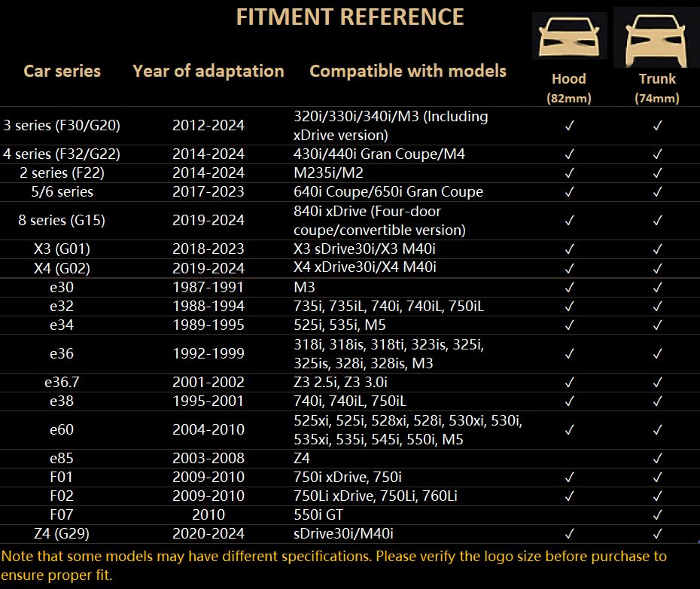Screen dimensions: 700x589
Task: Click the 640i Coupe/650i Gran Coupe cell
Action: (x=388, y=192)
